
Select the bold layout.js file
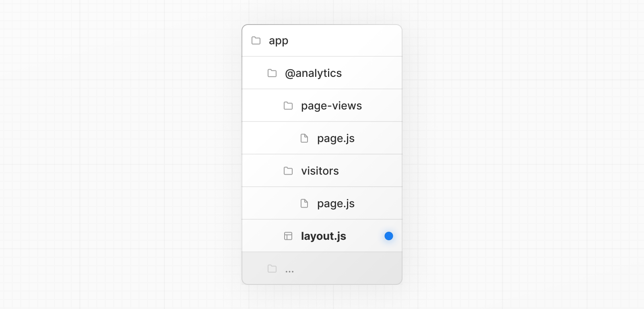324,236
